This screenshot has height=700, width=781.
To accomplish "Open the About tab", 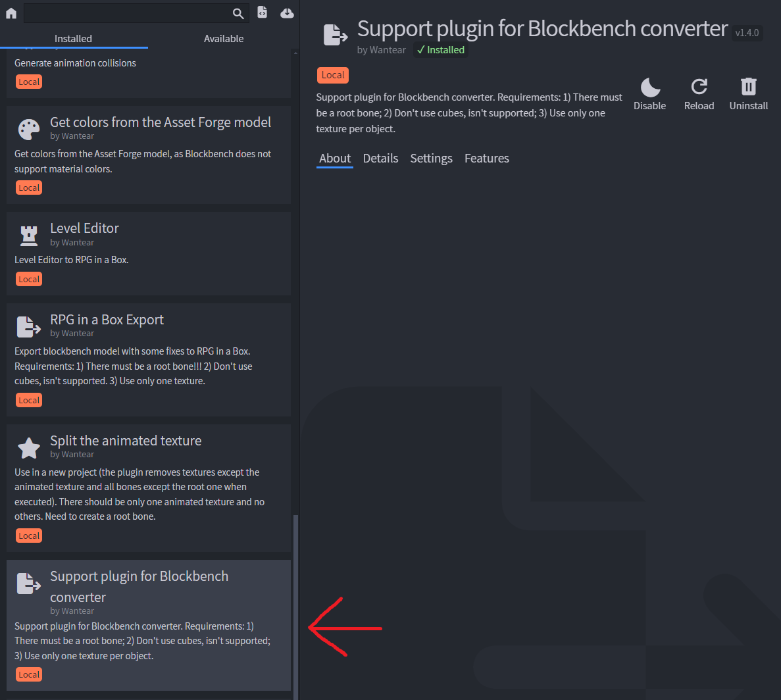I will point(335,159).
